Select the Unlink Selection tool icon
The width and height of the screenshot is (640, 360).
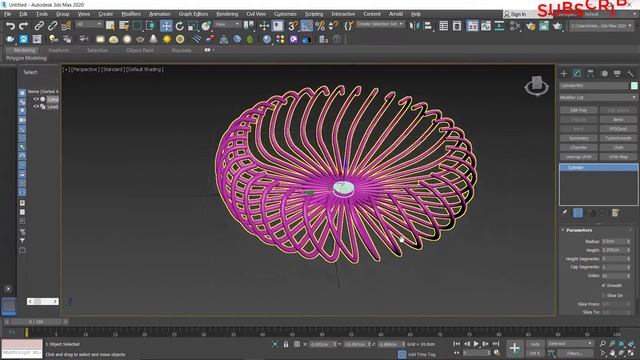pyautogui.click(x=52, y=26)
